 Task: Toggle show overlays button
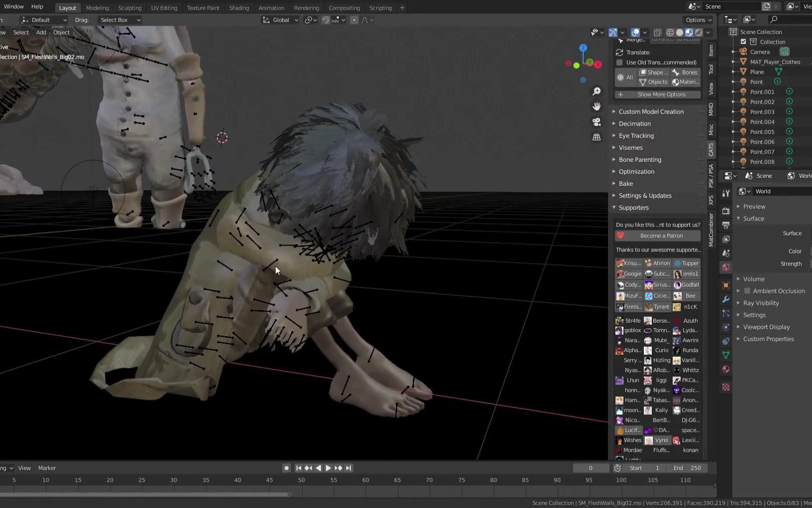(635, 32)
